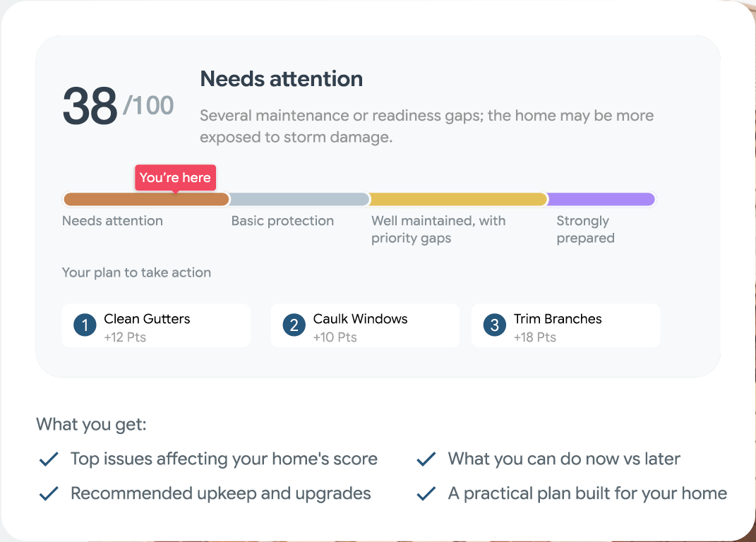Image resolution: width=756 pixels, height=542 pixels.
Task: Click the orange Needs attention bar segment
Action: pyautogui.click(x=147, y=199)
